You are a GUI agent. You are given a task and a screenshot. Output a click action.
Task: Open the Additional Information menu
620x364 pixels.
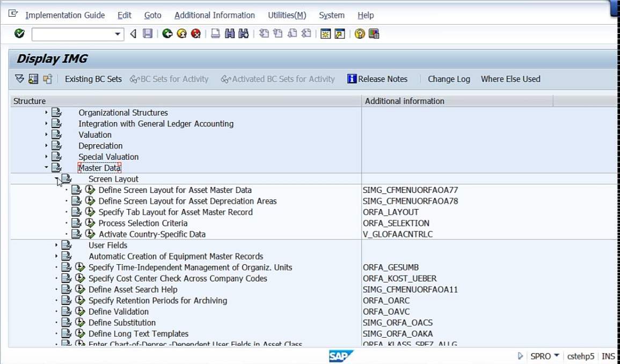tap(215, 16)
